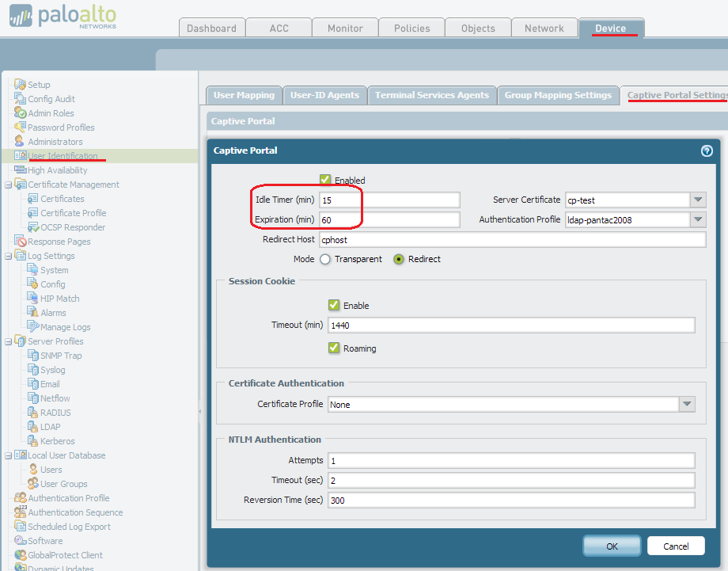The image size is (728, 571).
Task: Click the Reversion Time (sec) field
Action: click(511, 500)
